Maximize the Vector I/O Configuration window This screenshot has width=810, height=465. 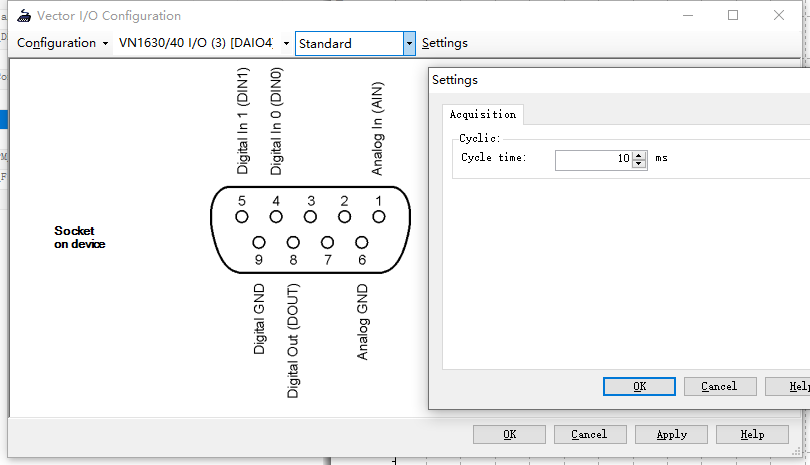[x=733, y=16]
